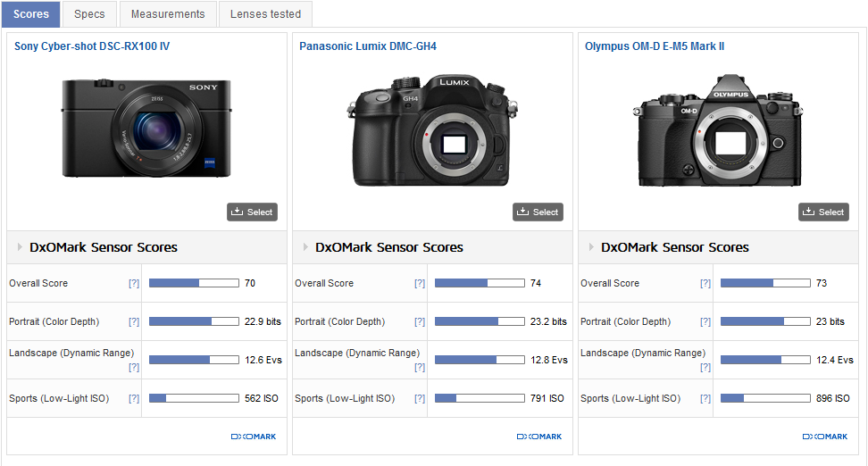
Task: Collapse Olympus DxOMark Sensor Scores section
Action: pyautogui.click(x=591, y=247)
